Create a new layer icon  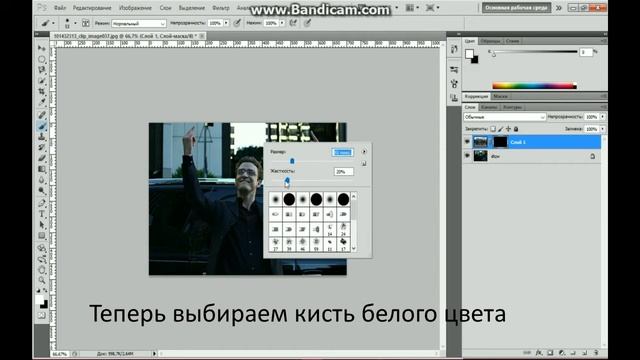(584, 353)
